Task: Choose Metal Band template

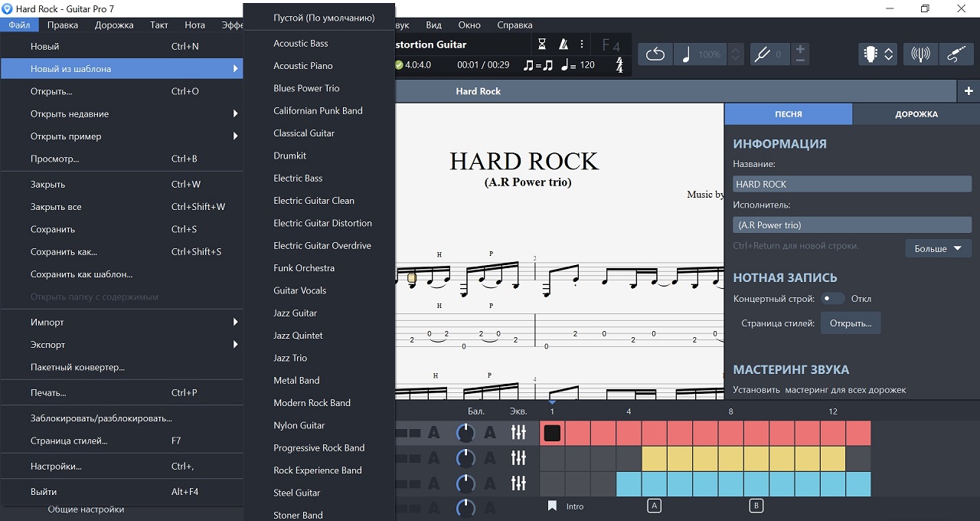Action: (x=296, y=381)
